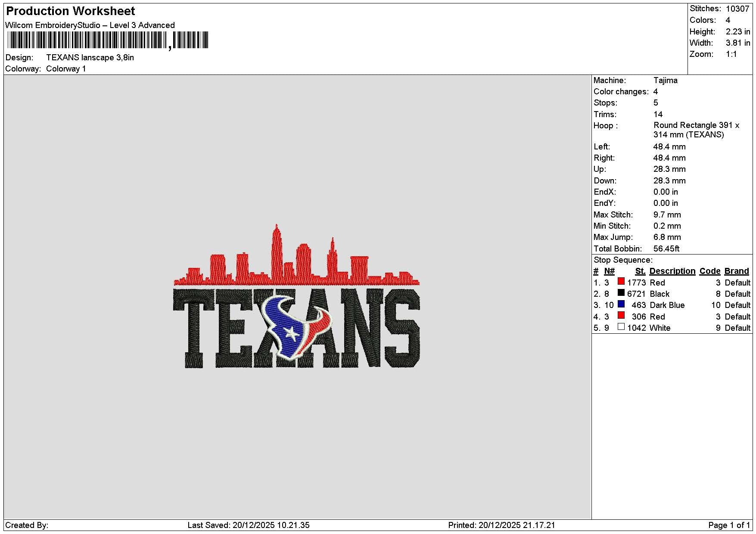
Task: Click the Zoom value "1:1"
Action: (731, 54)
